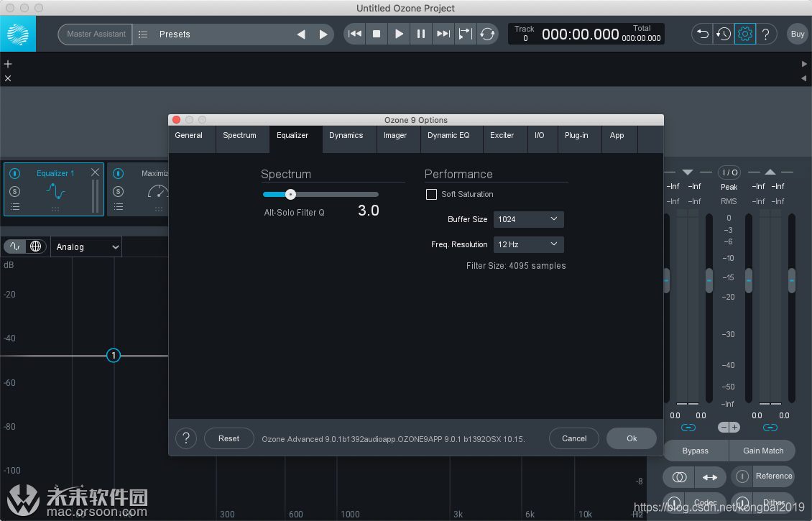Click the Buy button
The width and height of the screenshot is (812, 521).
pyautogui.click(x=798, y=34)
